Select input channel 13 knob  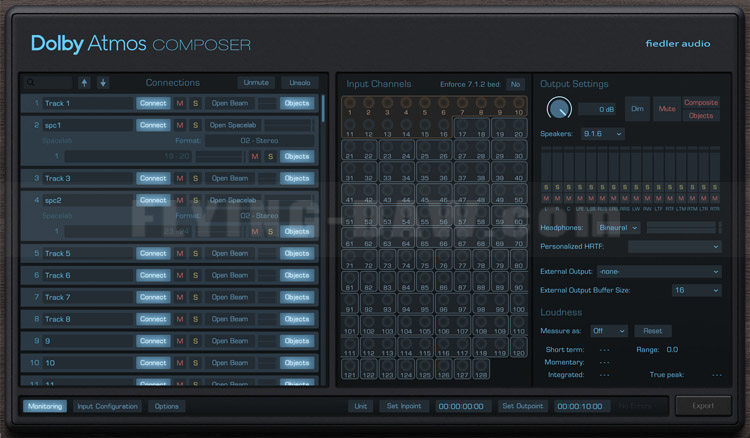pos(387,125)
